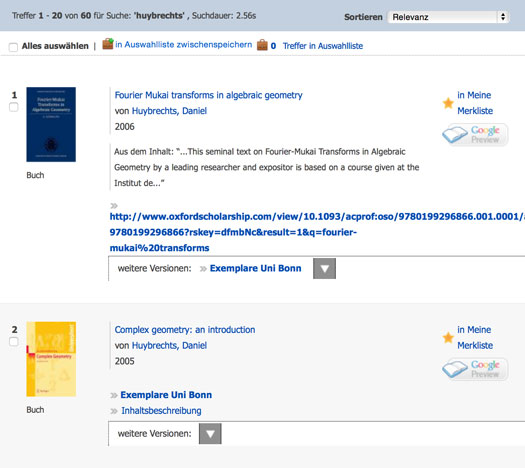This screenshot has height=468, width=525.
Task: Click in Auswahlliste zwischenspeichern link
Action: (x=183, y=45)
